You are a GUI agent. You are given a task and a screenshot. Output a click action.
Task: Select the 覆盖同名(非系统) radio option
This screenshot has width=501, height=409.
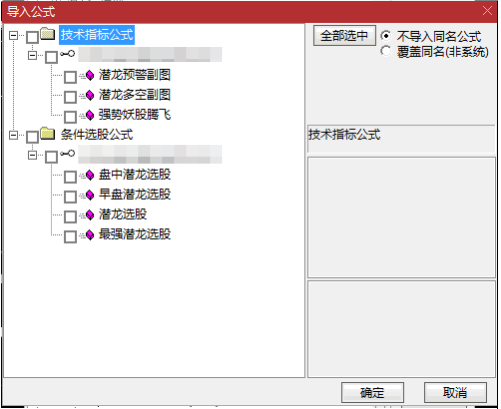click(x=386, y=51)
